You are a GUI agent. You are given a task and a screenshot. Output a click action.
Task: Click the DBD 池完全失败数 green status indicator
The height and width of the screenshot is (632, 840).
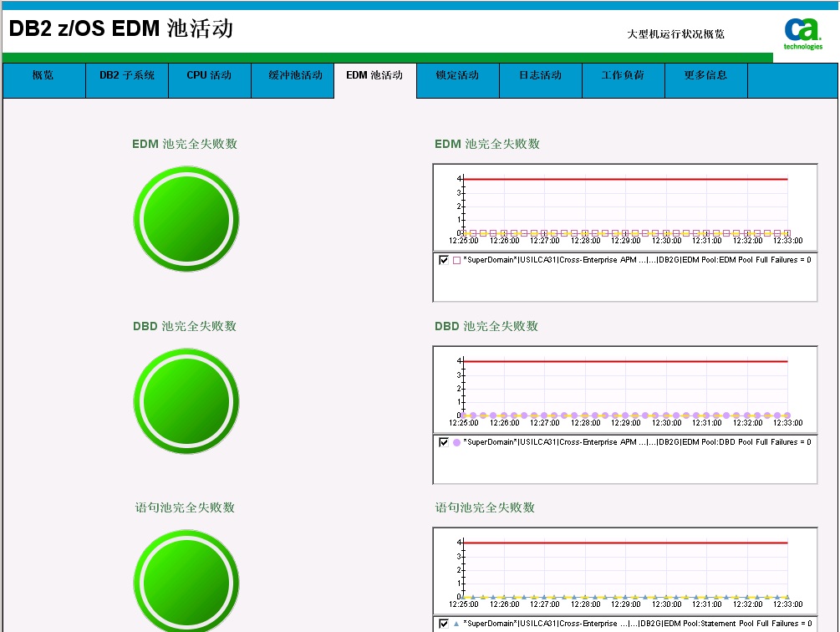[186, 401]
